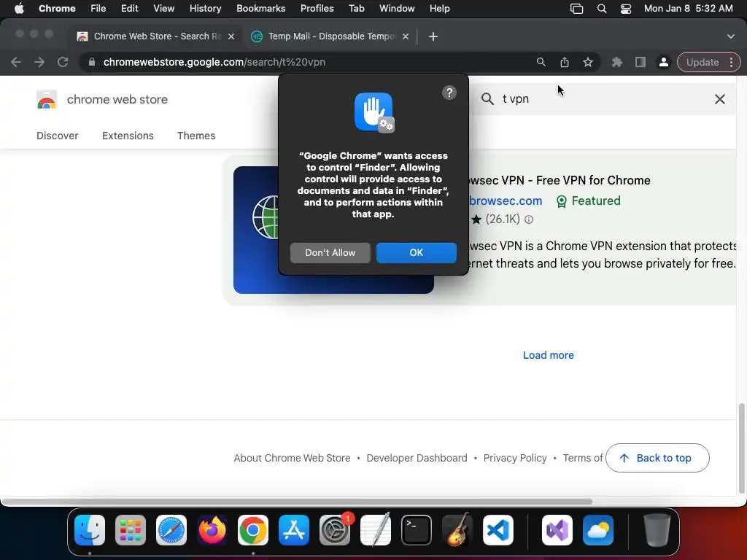Open the Help menu
This screenshot has width=747, height=560.
coord(439,9)
